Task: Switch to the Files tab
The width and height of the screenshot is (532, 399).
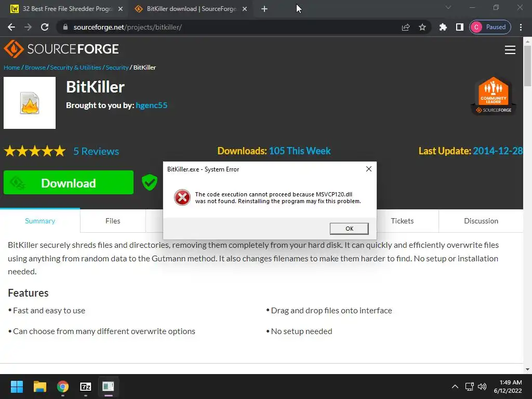Action: tap(113, 221)
